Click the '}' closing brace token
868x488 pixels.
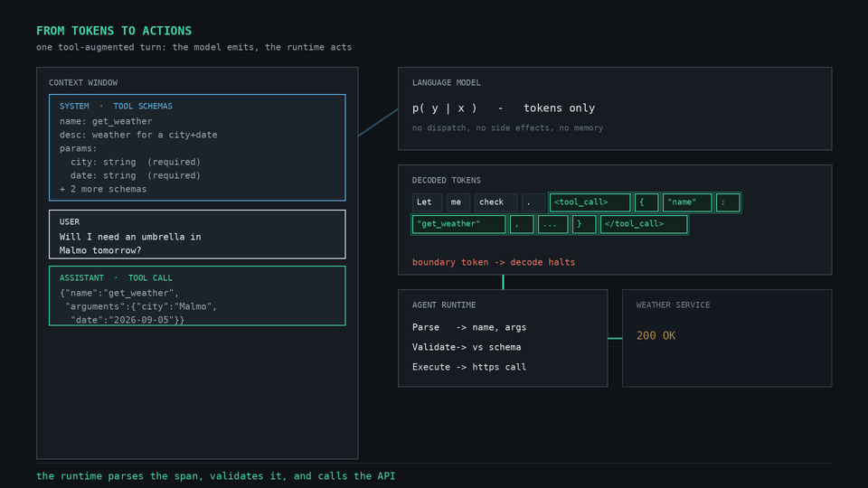coord(584,224)
